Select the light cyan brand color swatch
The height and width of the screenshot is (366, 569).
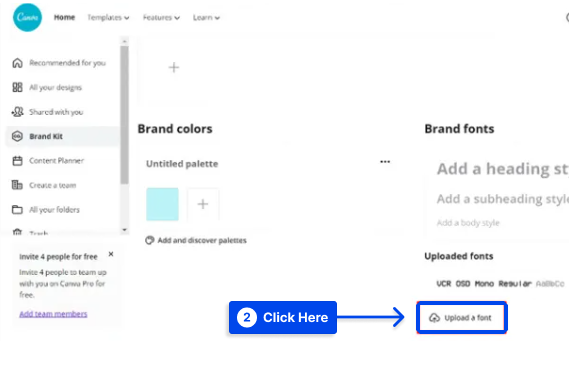[x=162, y=204]
